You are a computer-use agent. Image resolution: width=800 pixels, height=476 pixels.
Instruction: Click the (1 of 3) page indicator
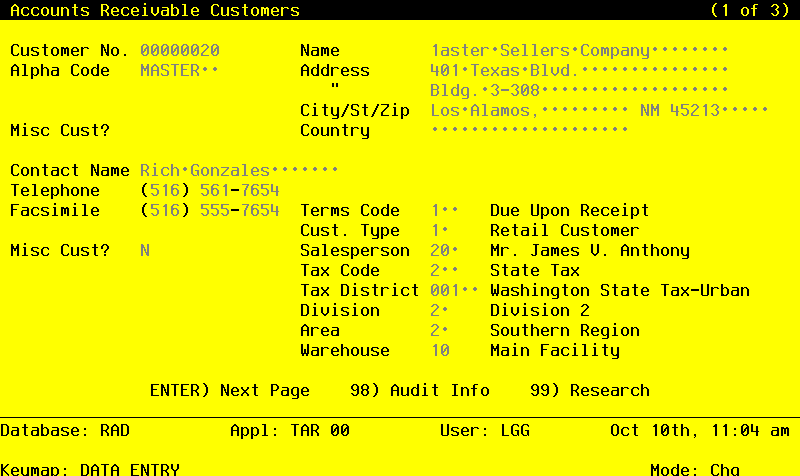point(749,10)
